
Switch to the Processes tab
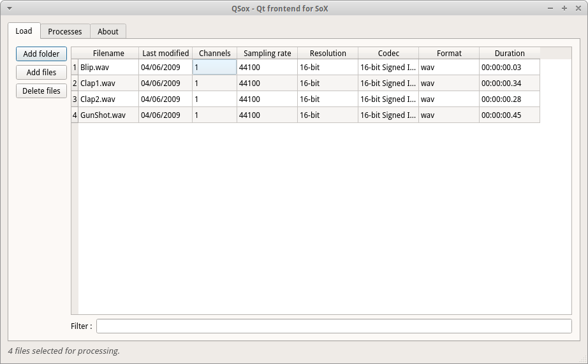[65, 31]
